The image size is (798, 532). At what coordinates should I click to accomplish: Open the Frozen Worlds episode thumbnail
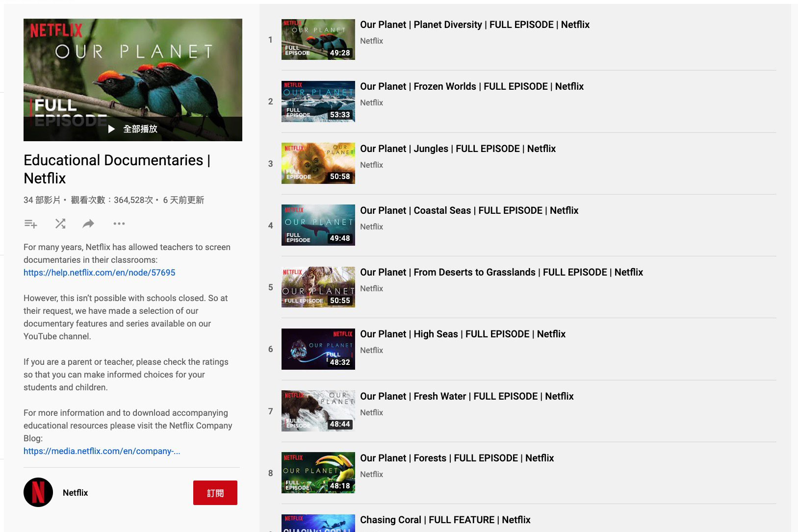point(318,101)
